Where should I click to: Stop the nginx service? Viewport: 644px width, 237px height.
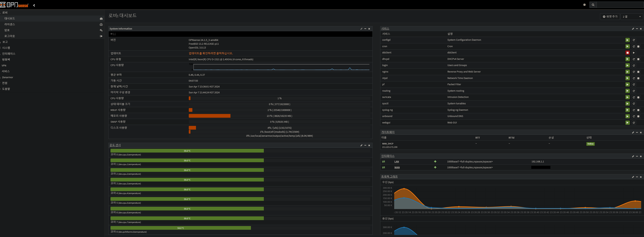[638, 72]
